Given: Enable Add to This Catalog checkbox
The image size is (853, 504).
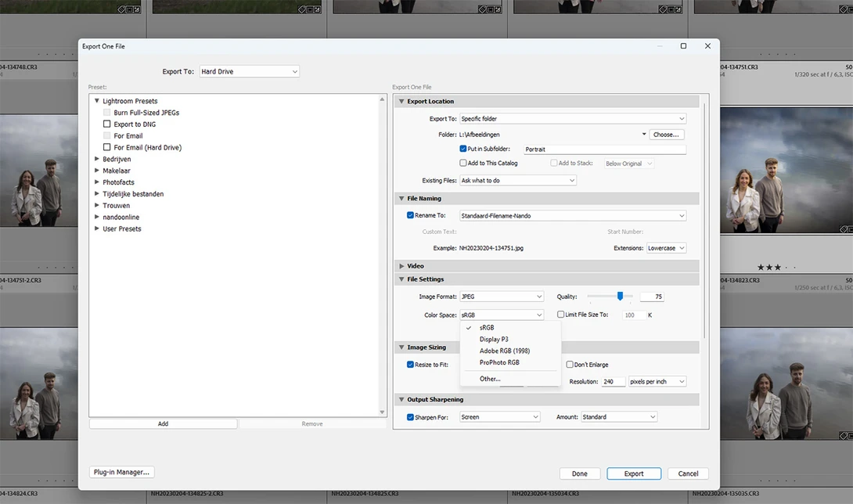Looking at the screenshot, I should [x=463, y=163].
